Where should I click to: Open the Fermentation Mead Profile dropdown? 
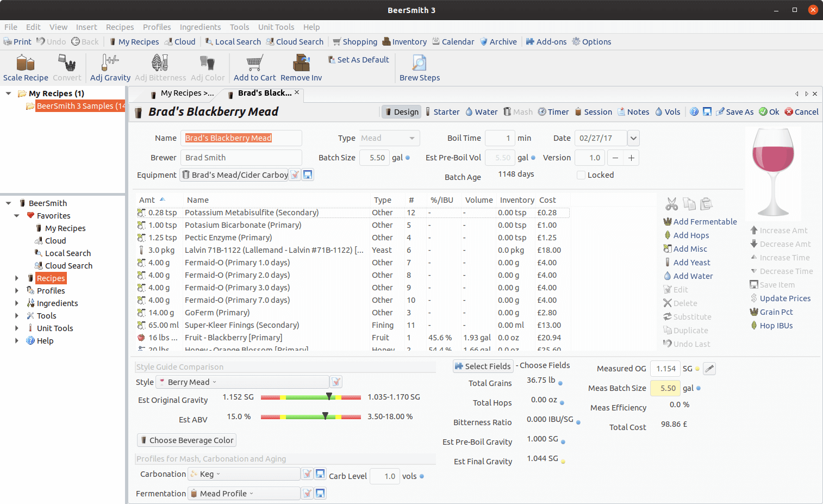coord(244,493)
